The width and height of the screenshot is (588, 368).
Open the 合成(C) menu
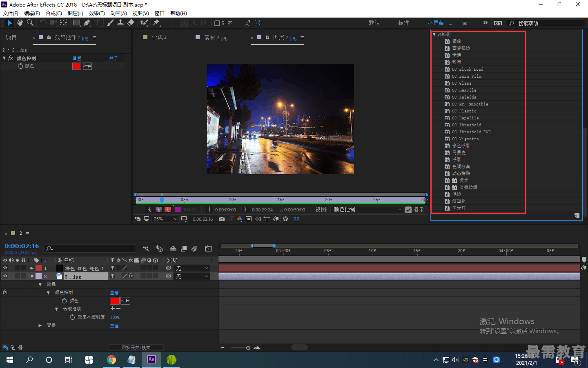54,13
